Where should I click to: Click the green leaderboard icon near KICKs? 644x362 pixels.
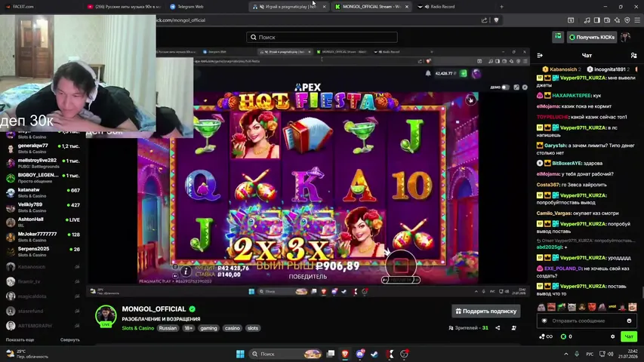(x=558, y=37)
